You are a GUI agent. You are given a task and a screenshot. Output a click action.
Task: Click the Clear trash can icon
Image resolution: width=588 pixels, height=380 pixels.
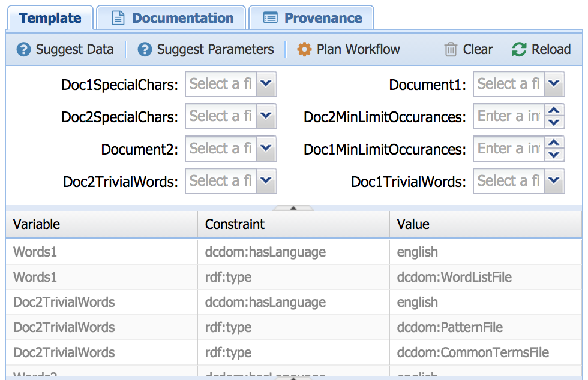click(x=451, y=49)
